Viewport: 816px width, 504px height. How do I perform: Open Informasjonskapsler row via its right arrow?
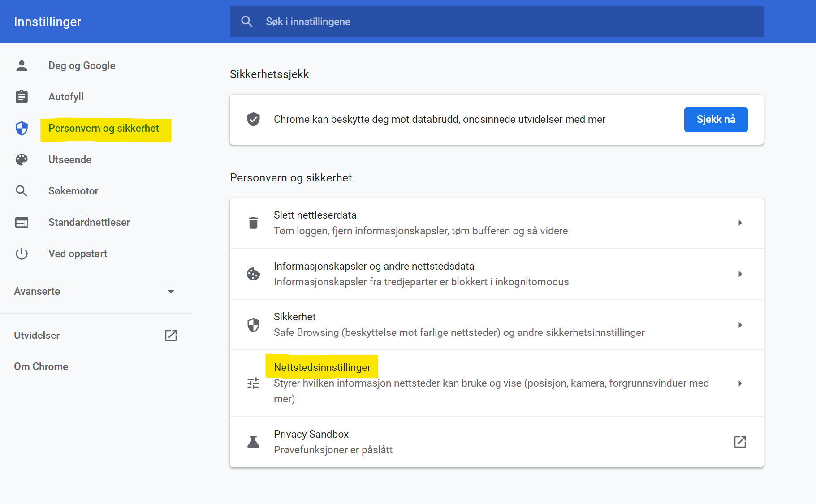(x=740, y=274)
